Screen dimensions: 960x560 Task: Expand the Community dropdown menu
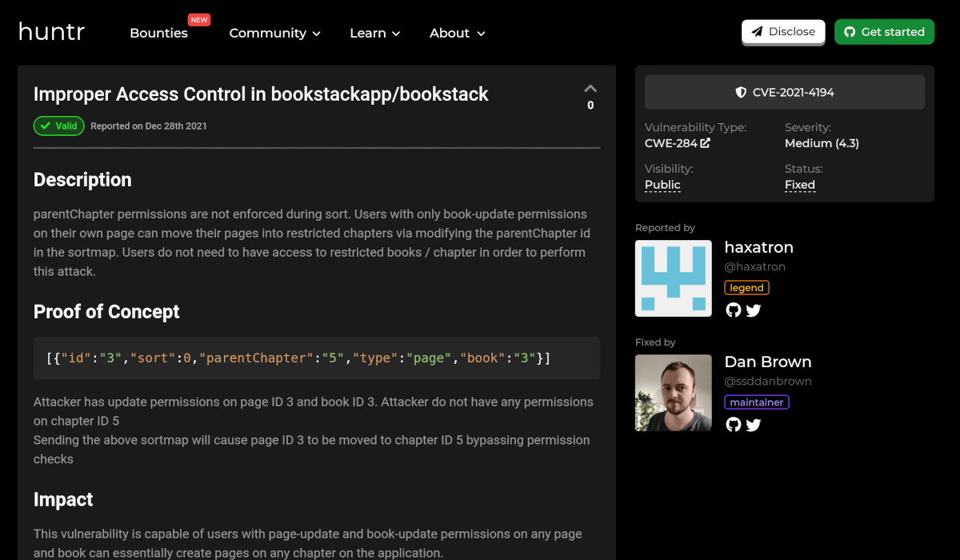[274, 33]
